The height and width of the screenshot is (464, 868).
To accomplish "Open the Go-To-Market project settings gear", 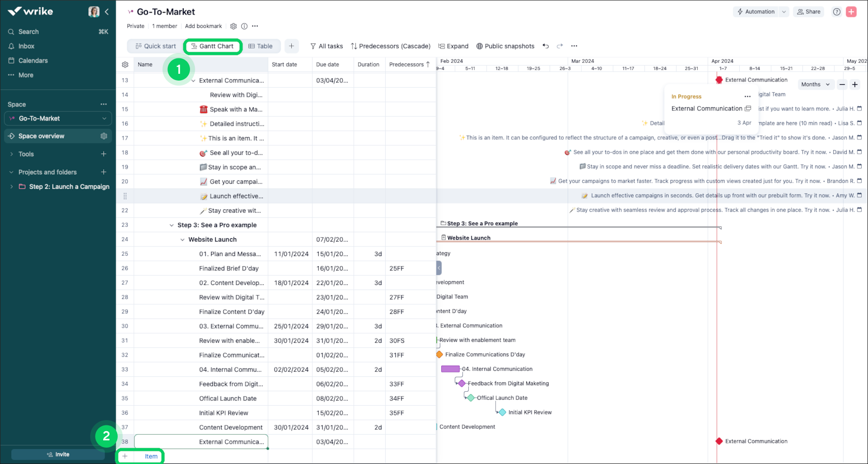I will pyautogui.click(x=233, y=26).
